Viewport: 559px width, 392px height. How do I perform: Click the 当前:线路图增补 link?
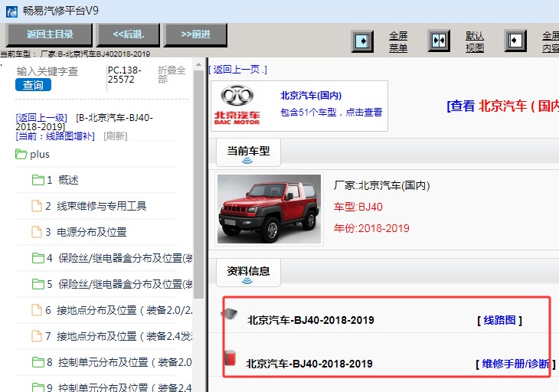tap(55, 136)
